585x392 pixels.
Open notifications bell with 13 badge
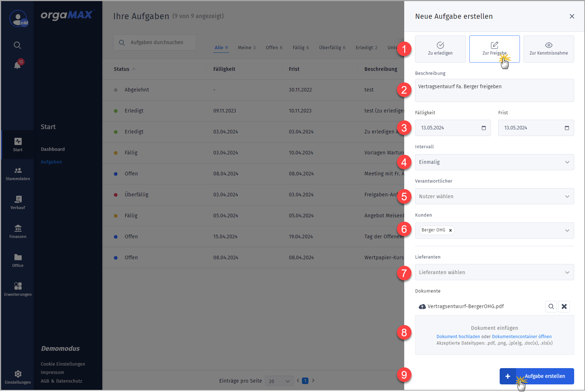coord(17,64)
